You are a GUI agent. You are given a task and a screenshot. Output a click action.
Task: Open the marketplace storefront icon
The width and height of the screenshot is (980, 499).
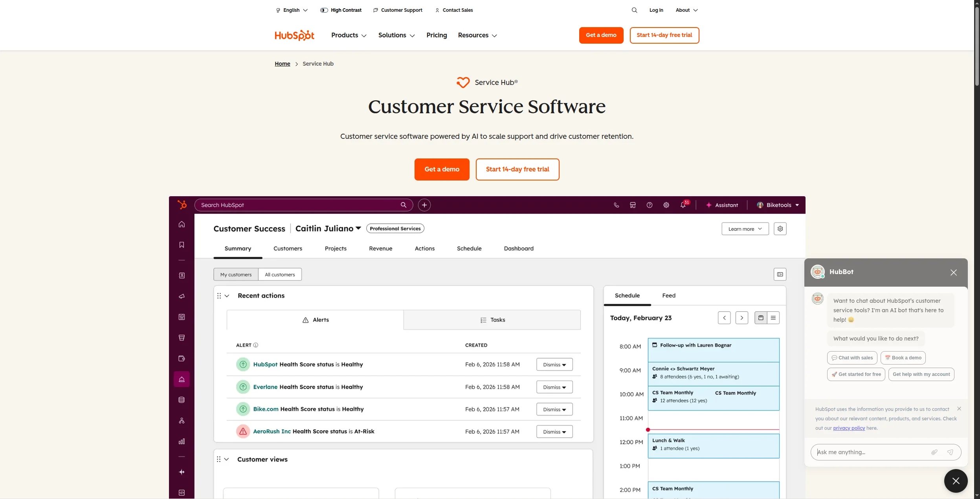pyautogui.click(x=633, y=205)
